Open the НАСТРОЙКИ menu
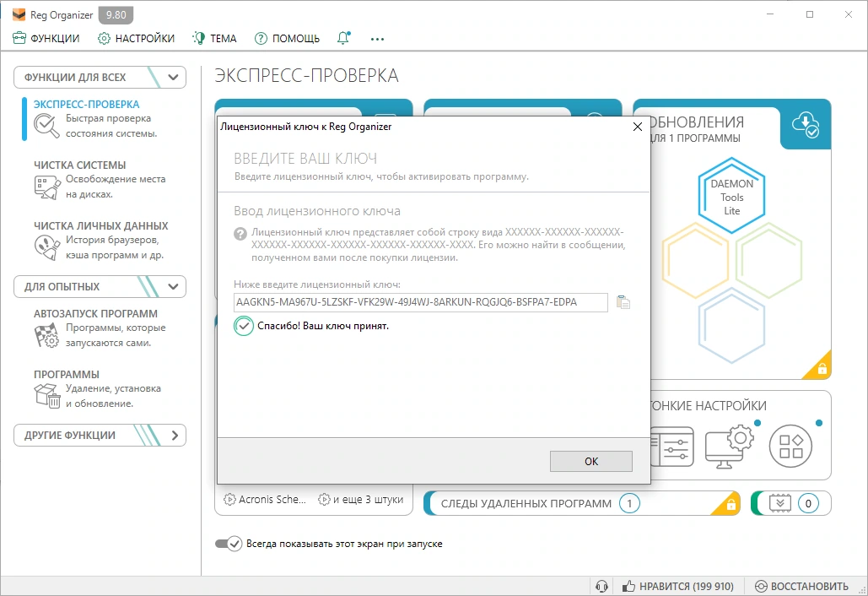Viewport: 868px width, 596px height. tap(136, 38)
